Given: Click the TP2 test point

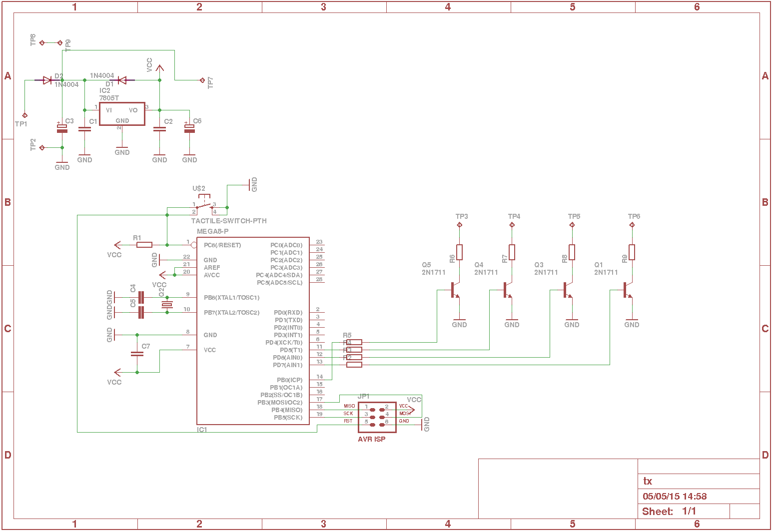Looking at the screenshot, I should [42, 147].
